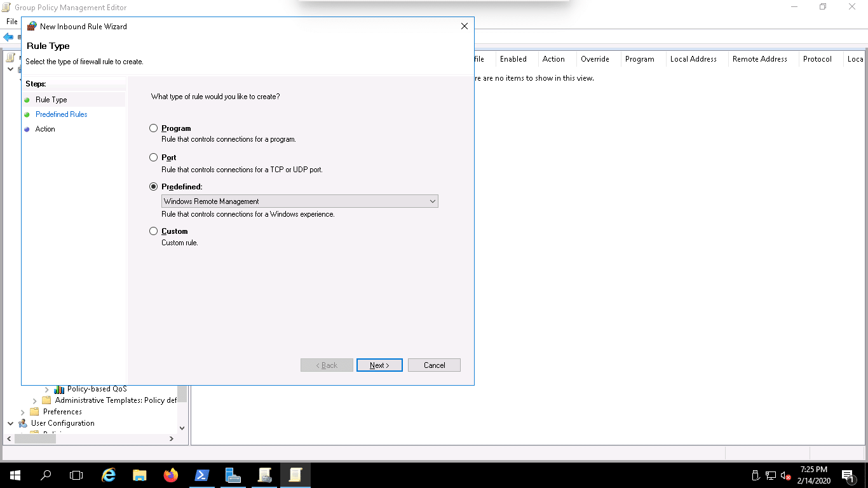Switch to Server Manager on the taskbar
The height and width of the screenshot is (488, 868).
point(233,475)
